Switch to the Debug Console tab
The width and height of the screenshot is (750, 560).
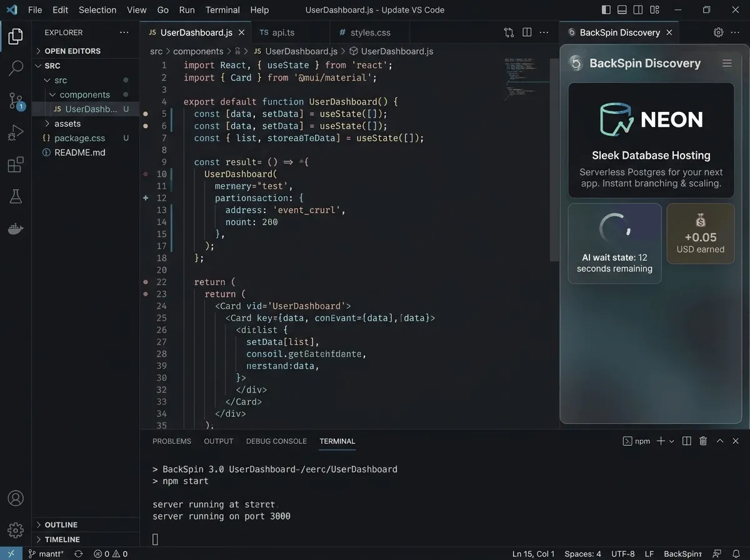276,441
